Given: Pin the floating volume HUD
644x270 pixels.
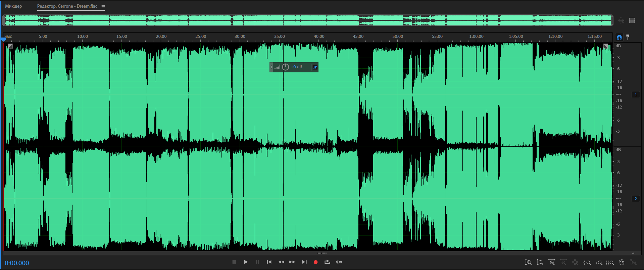Looking at the screenshot, I should 315,67.
